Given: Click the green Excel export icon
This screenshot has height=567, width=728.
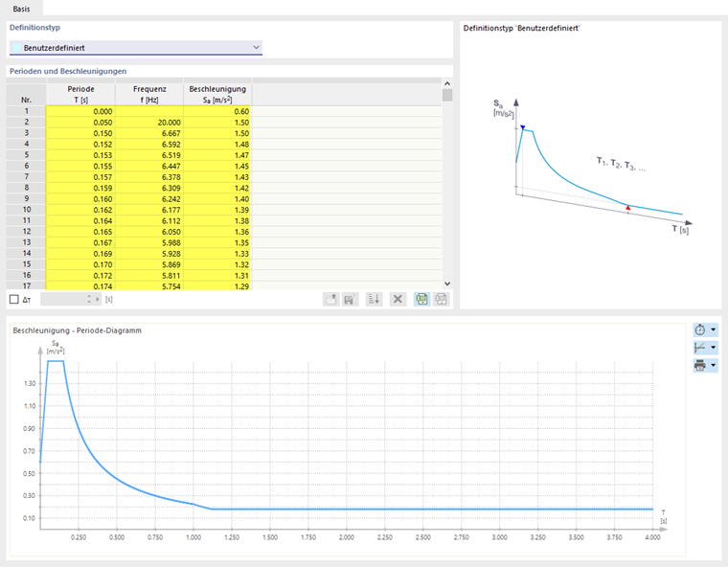Looking at the screenshot, I should coord(422,299).
